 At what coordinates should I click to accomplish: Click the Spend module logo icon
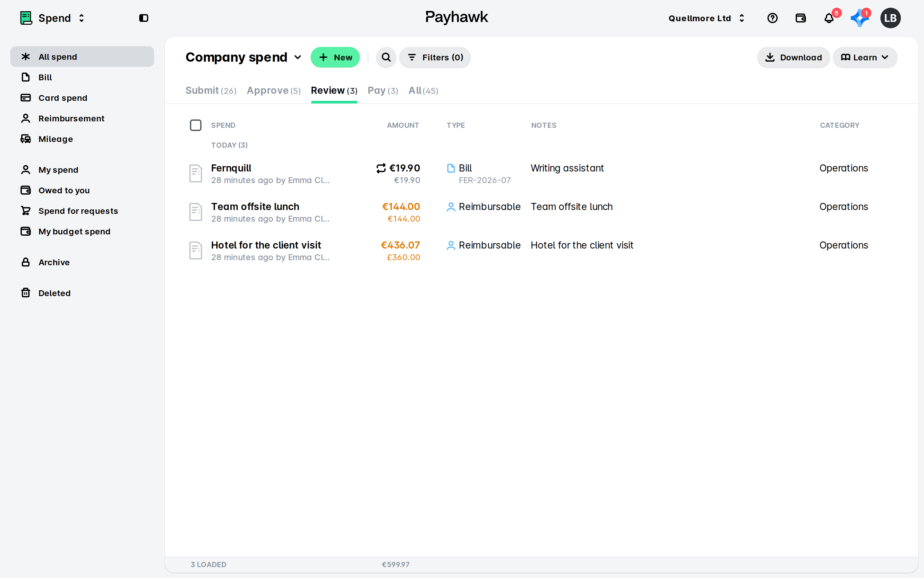click(26, 18)
